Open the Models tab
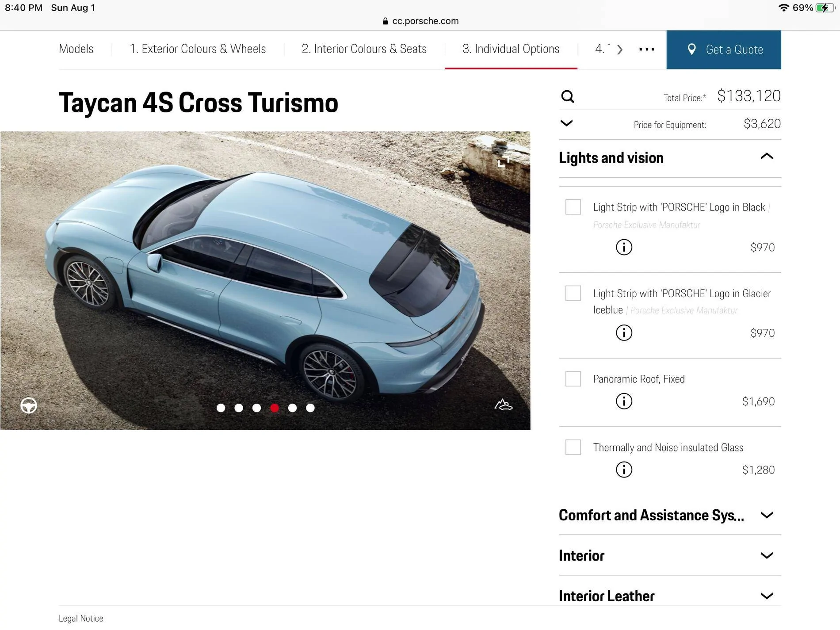The width and height of the screenshot is (840, 630). [x=76, y=49]
